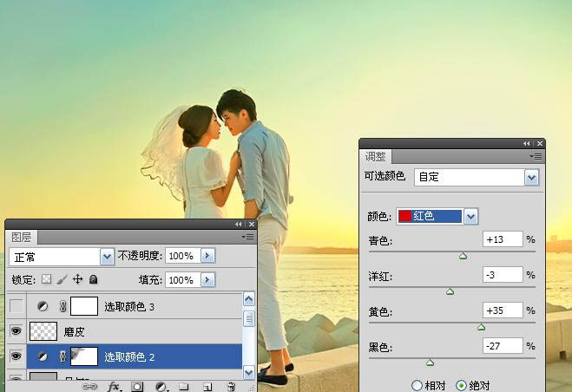Show the 选取颜色 3 layer
The image size is (572, 392).
tap(16, 306)
